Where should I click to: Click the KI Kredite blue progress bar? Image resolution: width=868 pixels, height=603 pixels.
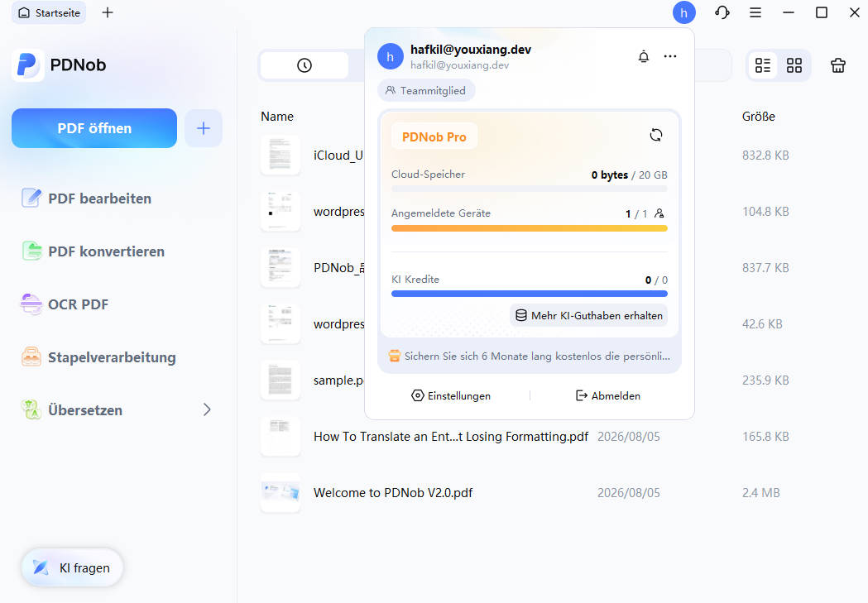pyautogui.click(x=530, y=294)
